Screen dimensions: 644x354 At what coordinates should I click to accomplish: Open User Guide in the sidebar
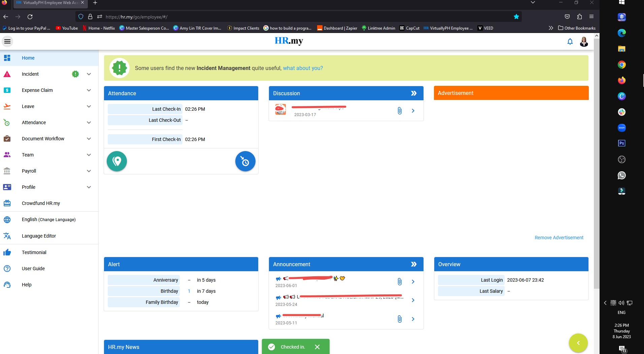(x=49, y=269)
